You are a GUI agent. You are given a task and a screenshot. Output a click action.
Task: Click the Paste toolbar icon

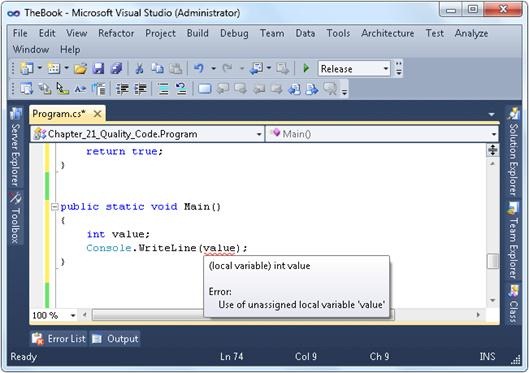coord(175,69)
